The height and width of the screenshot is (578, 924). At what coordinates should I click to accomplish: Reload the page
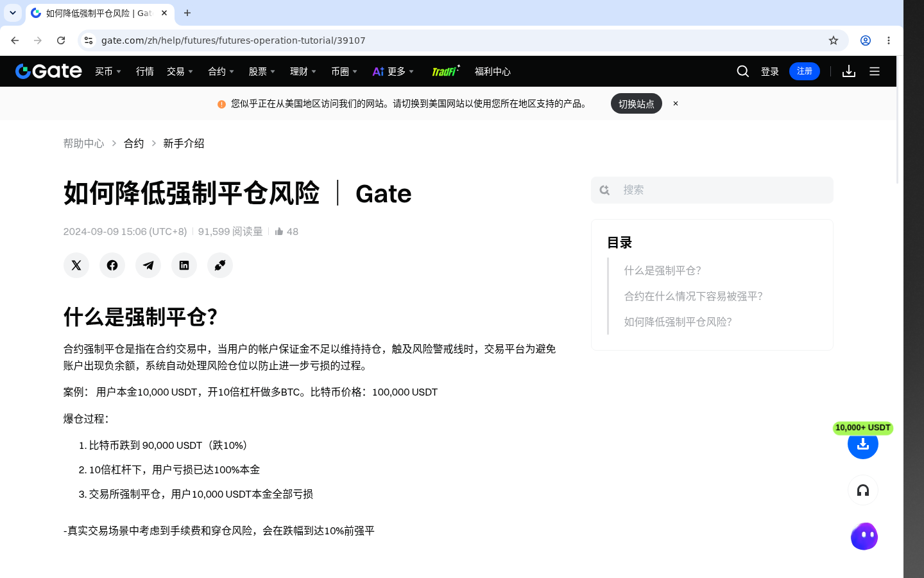[x=61, y=40]
